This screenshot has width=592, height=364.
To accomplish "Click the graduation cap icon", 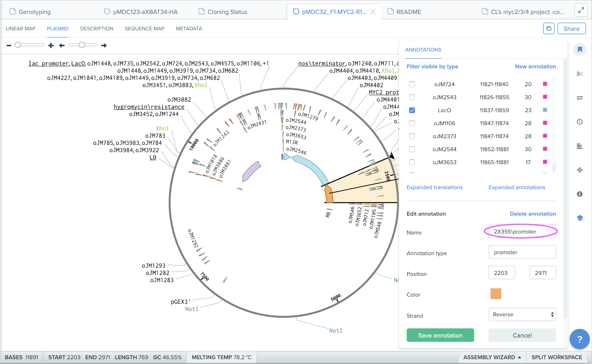I will (x=580, y=218).
